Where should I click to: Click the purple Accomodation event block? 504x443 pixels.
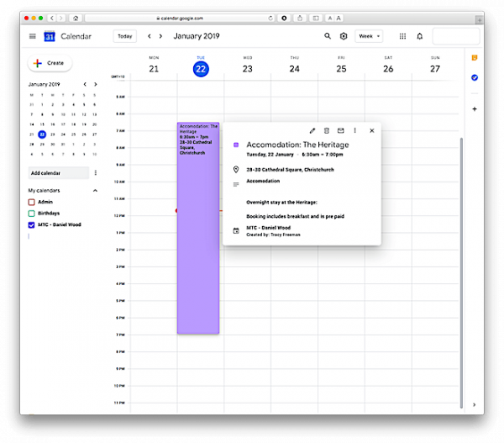pyautogui.click(x=198, y=228)
